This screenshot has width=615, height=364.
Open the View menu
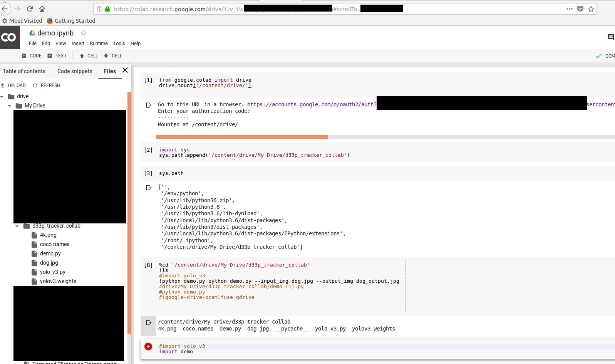(60, 44)
